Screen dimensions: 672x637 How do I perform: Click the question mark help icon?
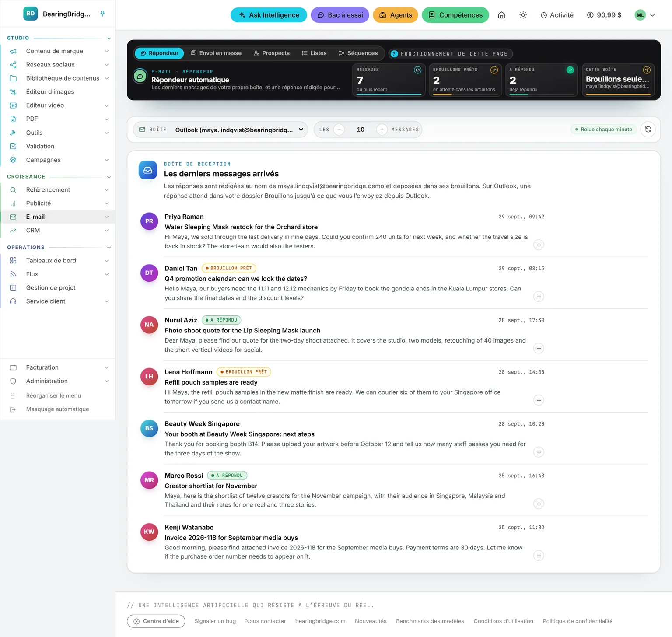[x=394, y=54]
